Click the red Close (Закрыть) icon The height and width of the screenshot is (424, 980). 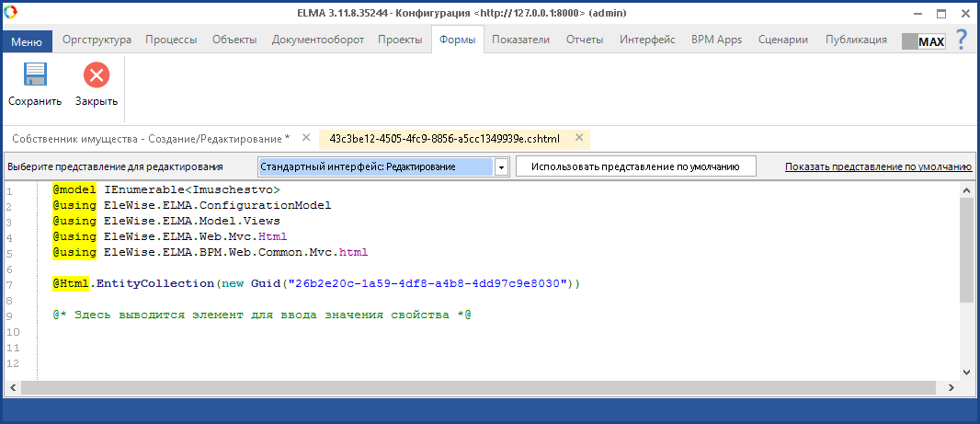pyautogui.click(x=97, y=75)
